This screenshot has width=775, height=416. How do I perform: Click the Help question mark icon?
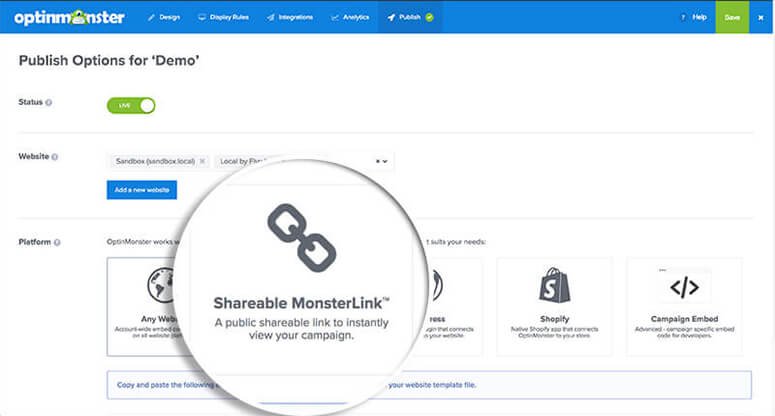tap(683, 17)
